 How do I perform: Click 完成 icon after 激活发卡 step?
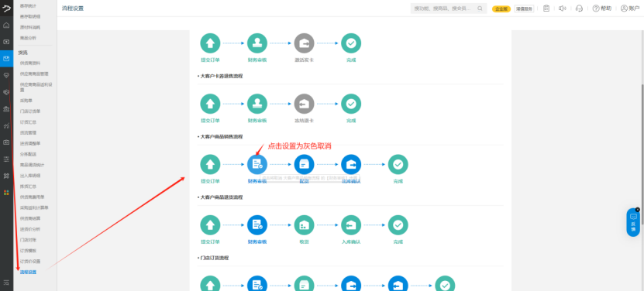(351, 43)
